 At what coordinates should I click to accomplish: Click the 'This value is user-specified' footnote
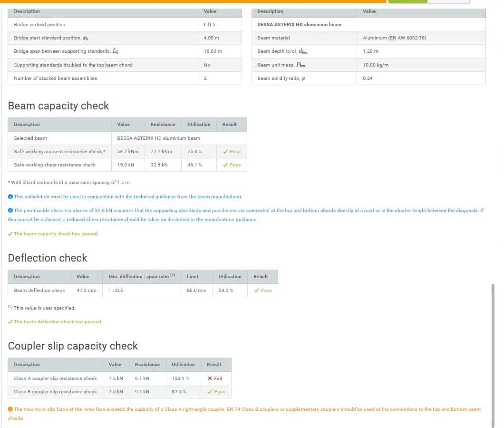[x=41, y=308]
